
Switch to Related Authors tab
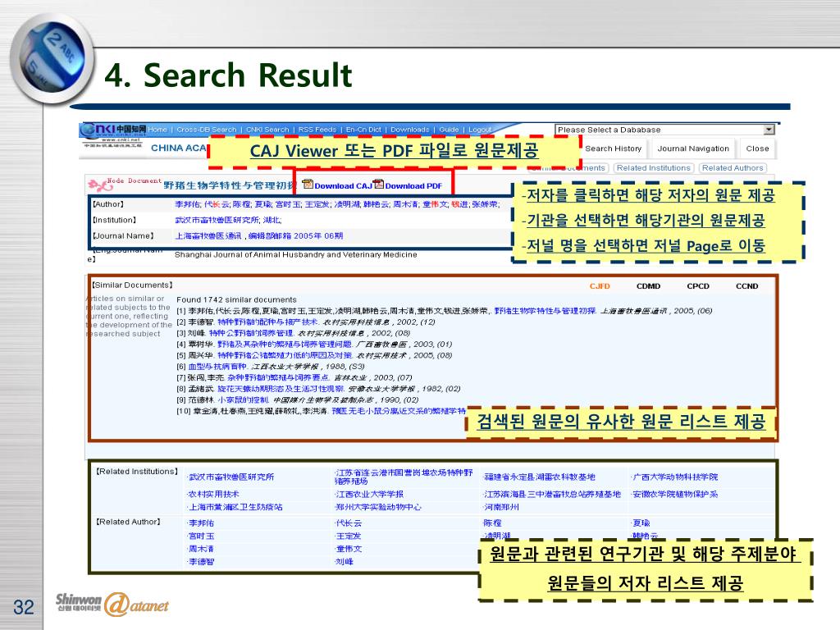733,168
